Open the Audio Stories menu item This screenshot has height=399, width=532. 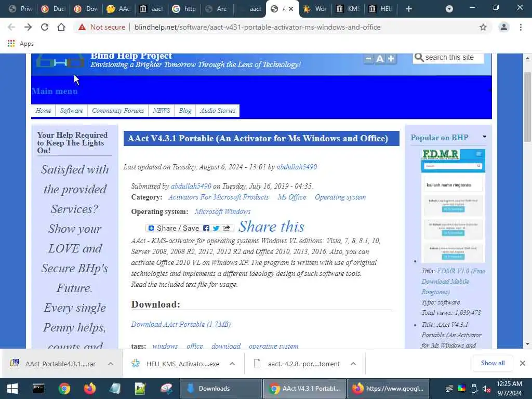218,111
